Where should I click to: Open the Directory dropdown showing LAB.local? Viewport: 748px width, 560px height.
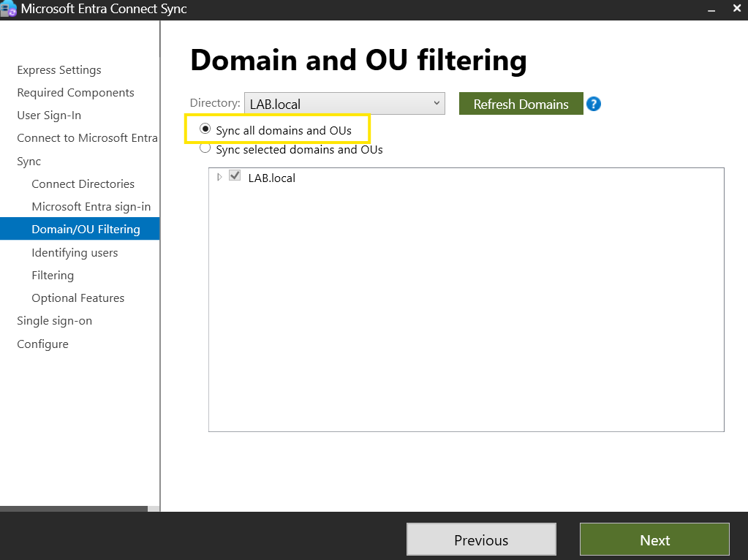344,104
